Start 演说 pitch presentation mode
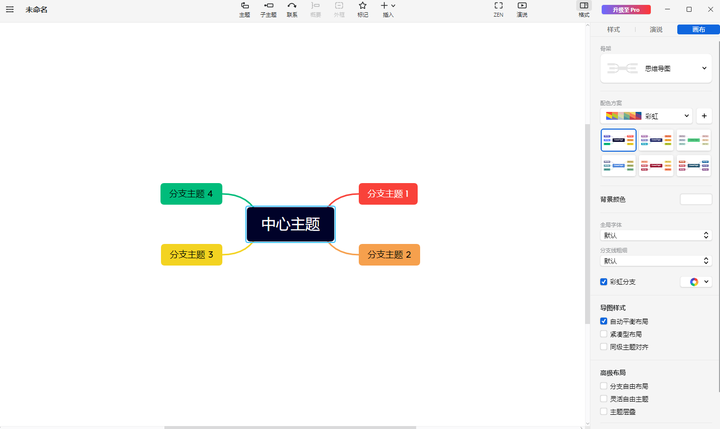 click(522, 10)
